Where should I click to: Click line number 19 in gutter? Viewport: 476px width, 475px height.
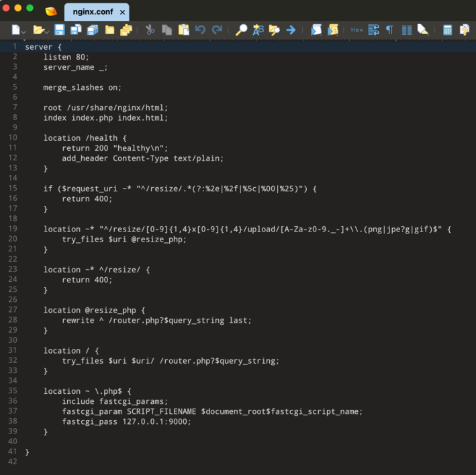coord(13,229)
